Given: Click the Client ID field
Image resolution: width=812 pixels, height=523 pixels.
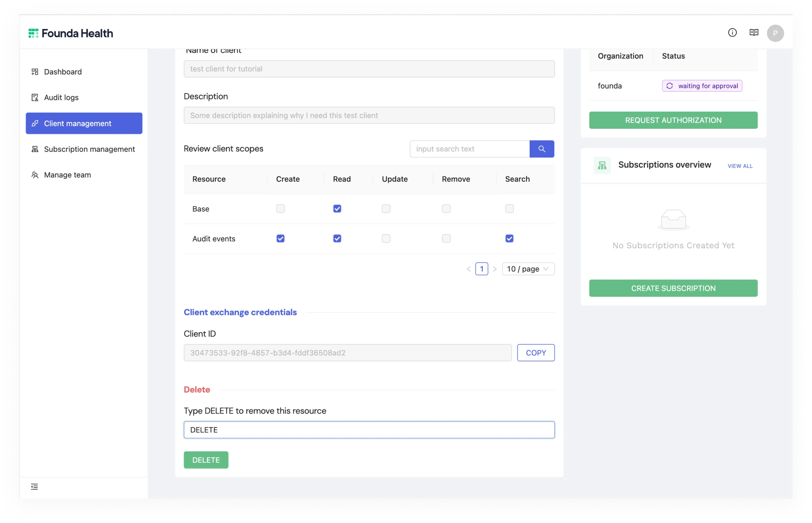Looking at the screenshot, I should [x=348, y=353].
